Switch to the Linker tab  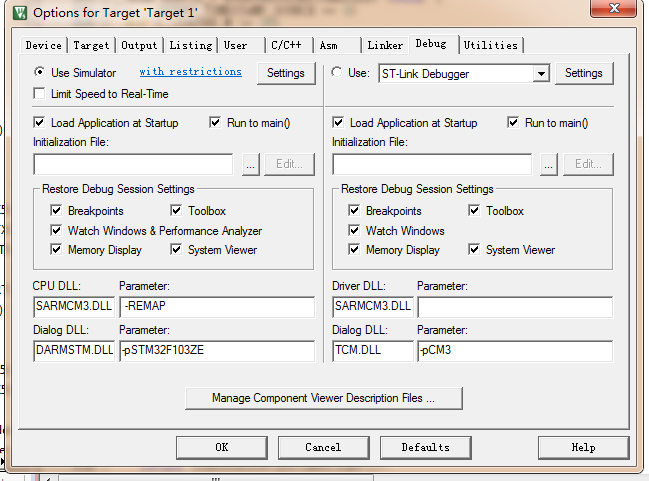pyautogui.click(x=385, y=45)
